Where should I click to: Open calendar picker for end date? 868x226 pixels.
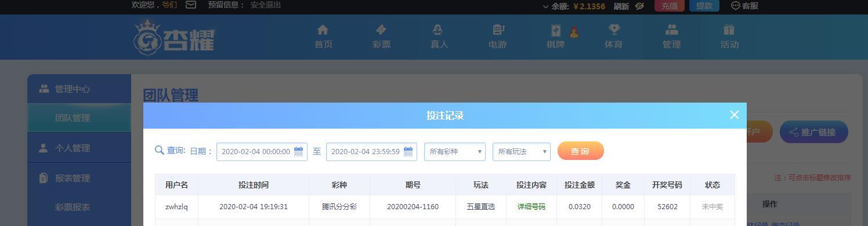click(408, 152)
